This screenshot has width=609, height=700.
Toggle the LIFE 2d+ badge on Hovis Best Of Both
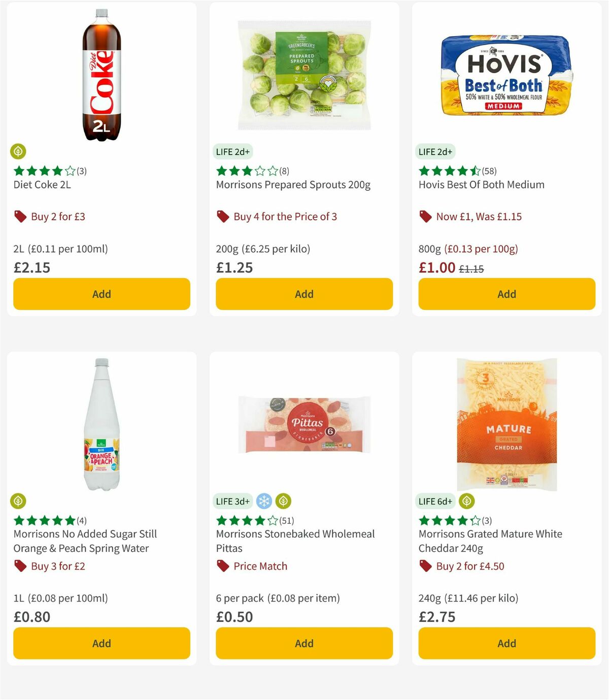[435, 151]
